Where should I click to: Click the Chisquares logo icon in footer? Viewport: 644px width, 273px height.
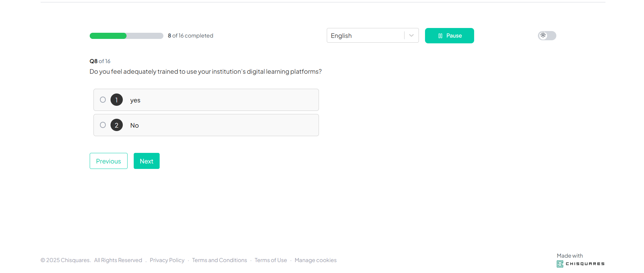tap(560, 264)
